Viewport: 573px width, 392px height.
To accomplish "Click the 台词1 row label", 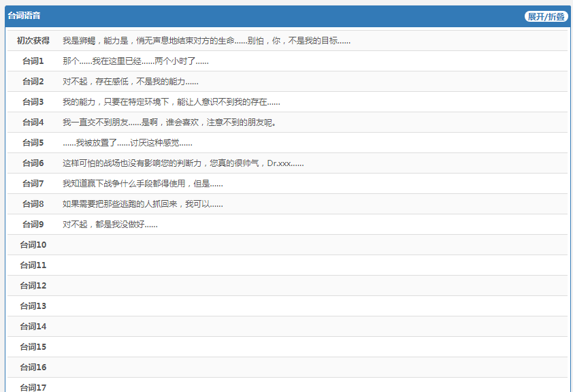I will point(33,61).
